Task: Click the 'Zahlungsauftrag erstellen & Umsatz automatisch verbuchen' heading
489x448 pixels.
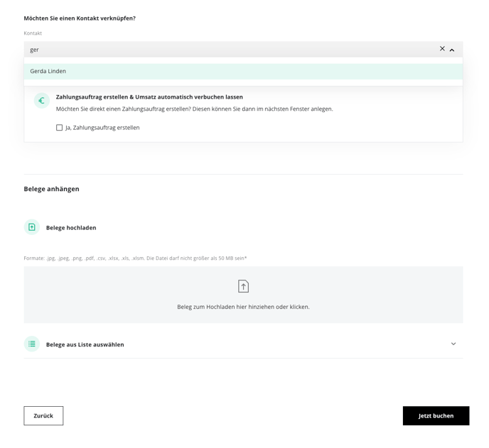Action: point(149,97)
